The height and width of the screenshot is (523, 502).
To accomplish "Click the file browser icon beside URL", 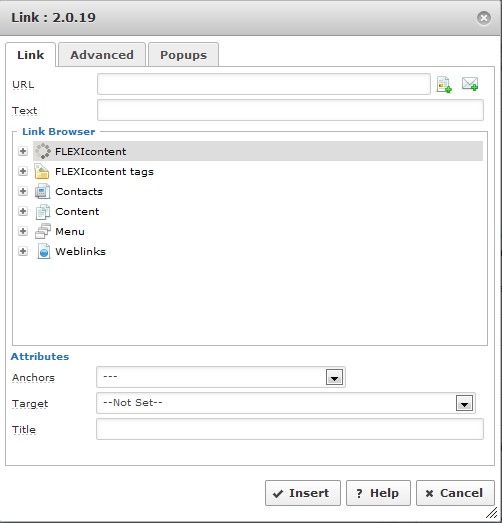I will point(444,84).
